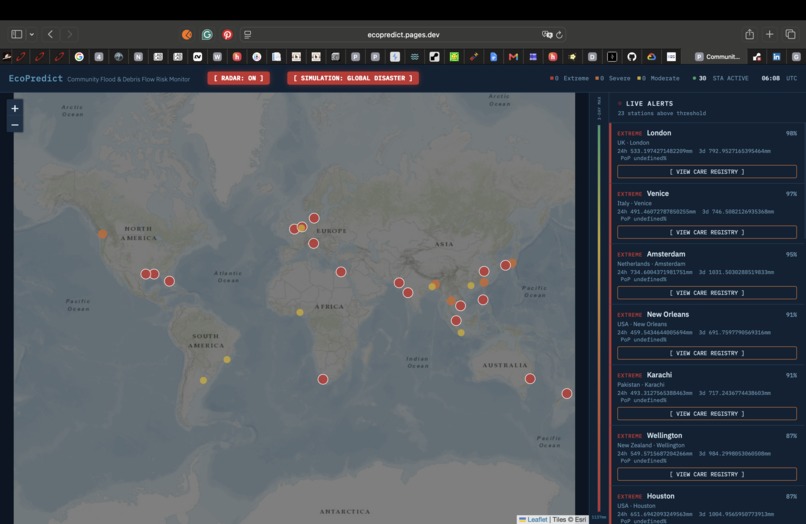
Task: Select the yellow marker in Argentina
Action: point(204,381)
